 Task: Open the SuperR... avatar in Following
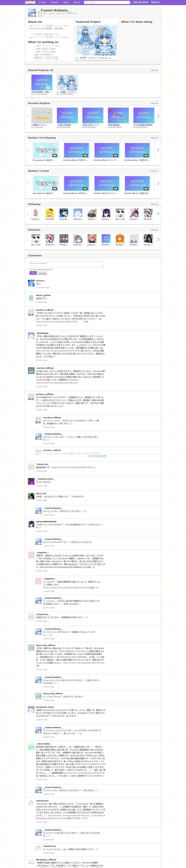(36, 213)
